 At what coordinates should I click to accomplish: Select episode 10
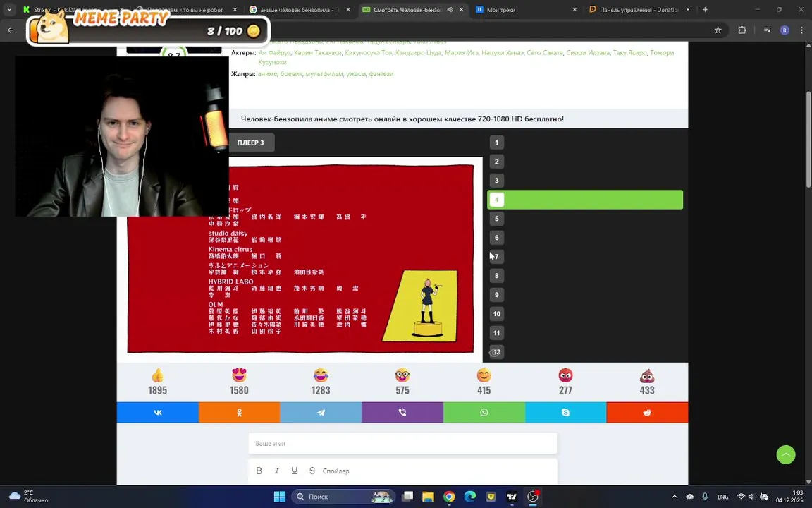(x=496, y=313)
